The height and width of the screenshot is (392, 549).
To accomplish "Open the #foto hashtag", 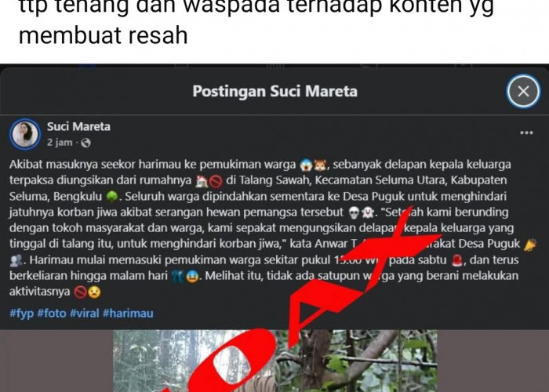I will click(52, 313).
